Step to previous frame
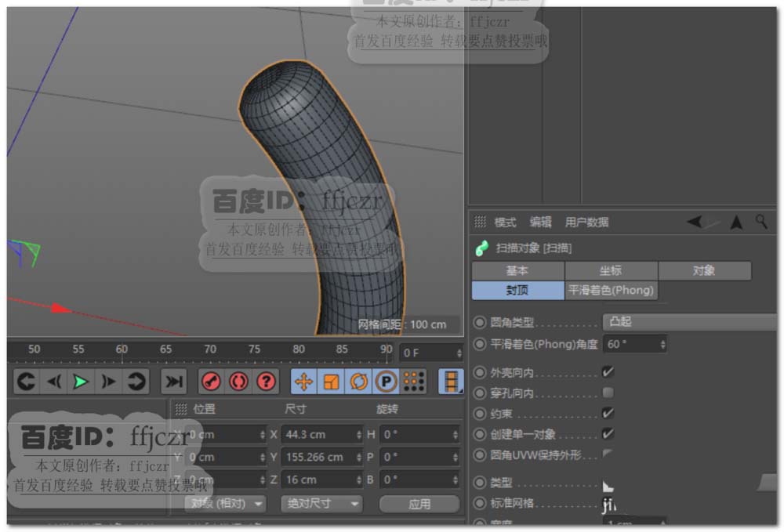Screen dimensions: 784x532 (54, 382)
